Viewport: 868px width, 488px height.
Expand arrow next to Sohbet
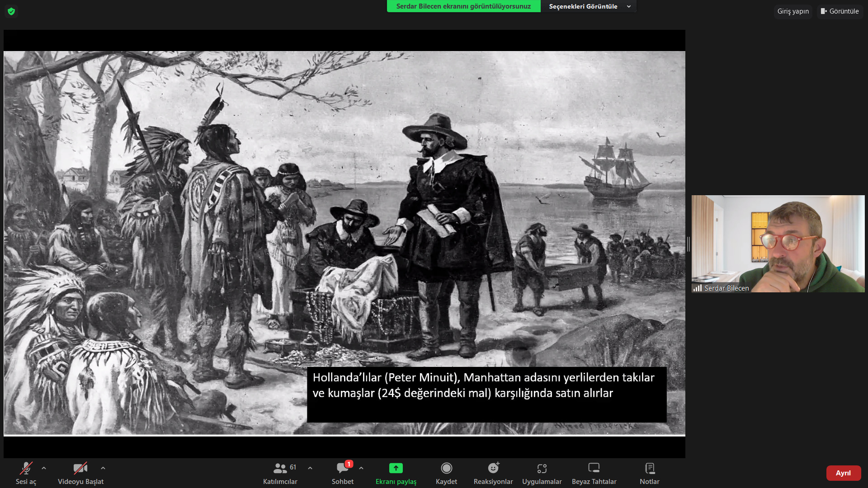[x=361, y=468]
